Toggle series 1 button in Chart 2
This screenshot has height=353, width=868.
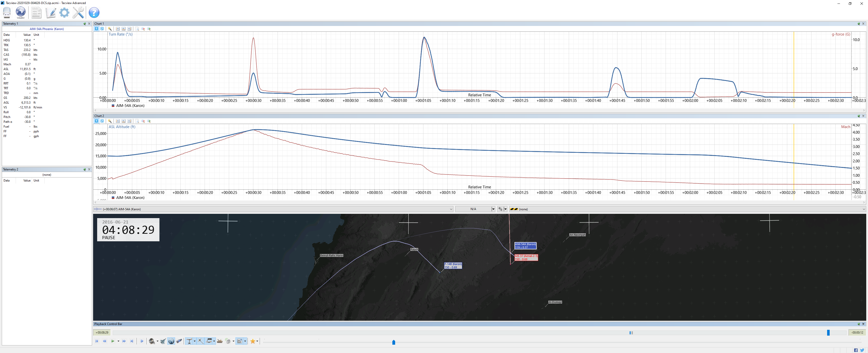97,121
